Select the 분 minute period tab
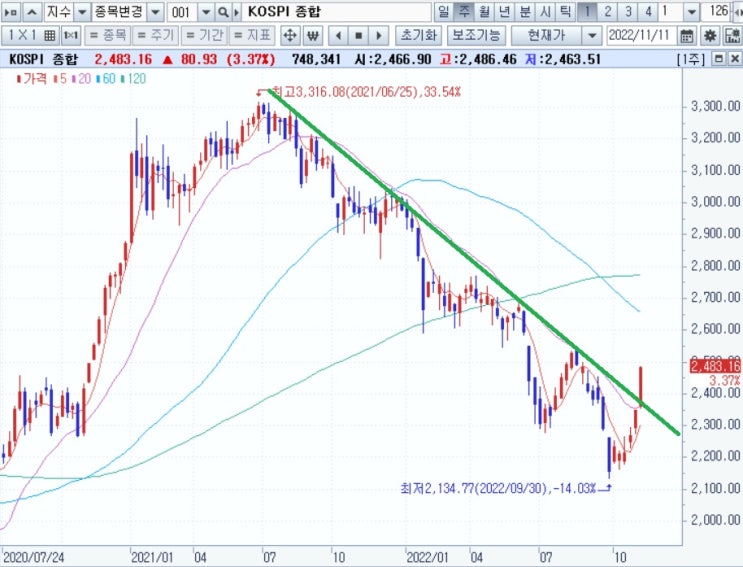The image size is (743, 567). coord(525,11)
